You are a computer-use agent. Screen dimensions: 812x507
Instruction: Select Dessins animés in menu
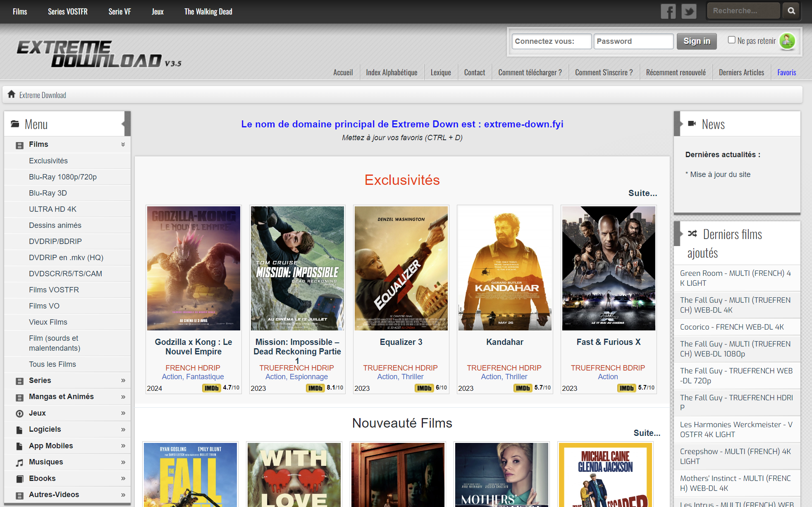[55, 225]
